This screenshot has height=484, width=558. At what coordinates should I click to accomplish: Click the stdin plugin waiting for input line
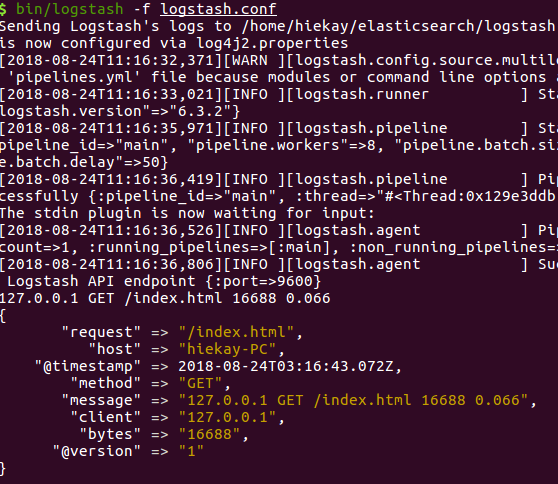pos(187,213)
